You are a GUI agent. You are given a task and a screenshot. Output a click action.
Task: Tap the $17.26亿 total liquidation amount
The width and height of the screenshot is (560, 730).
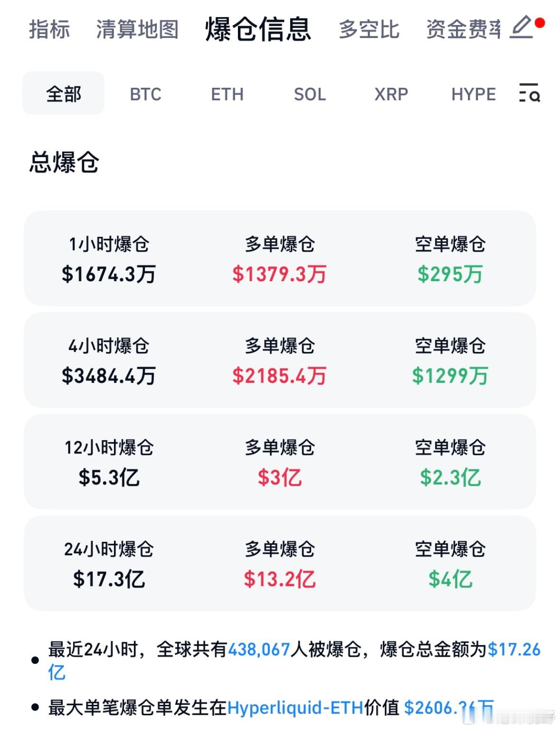tap(514, 649)
